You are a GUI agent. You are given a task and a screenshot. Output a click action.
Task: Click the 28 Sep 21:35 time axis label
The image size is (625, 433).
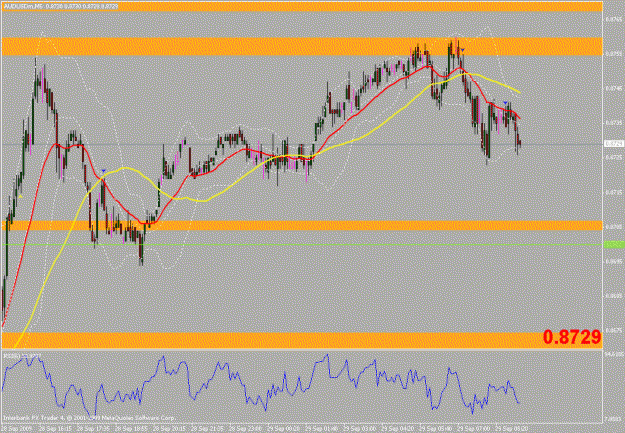(x=208, y=429)
